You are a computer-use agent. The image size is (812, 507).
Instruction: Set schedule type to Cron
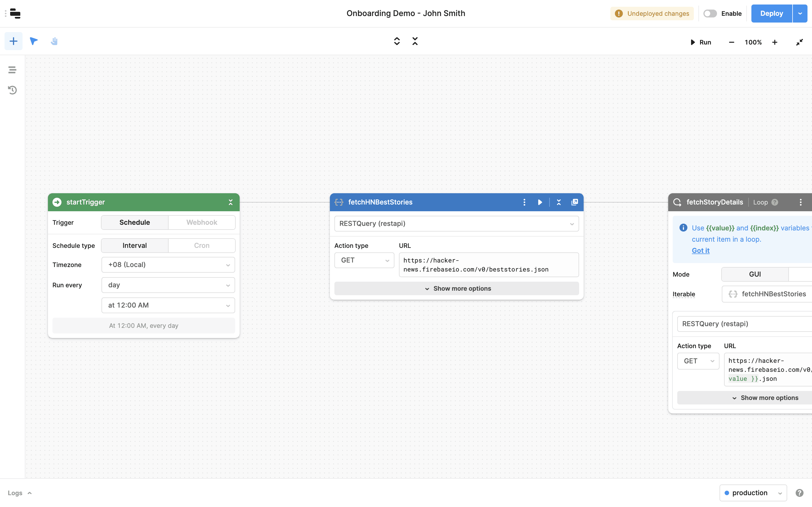(202, 245)
